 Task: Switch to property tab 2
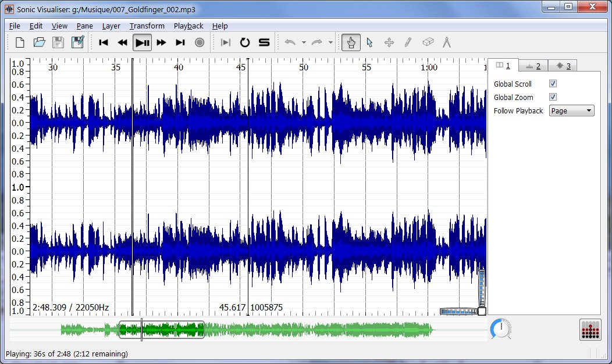533,66
